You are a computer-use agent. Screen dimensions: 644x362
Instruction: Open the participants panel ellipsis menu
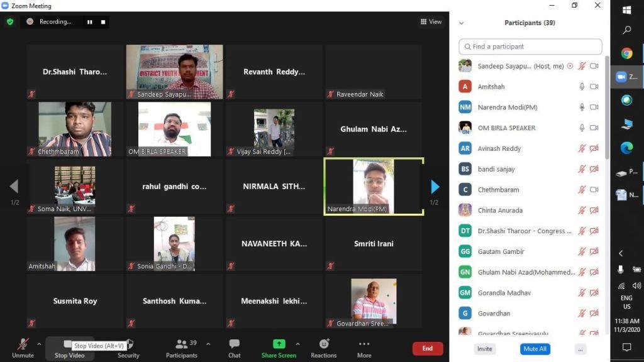[580, 349]
